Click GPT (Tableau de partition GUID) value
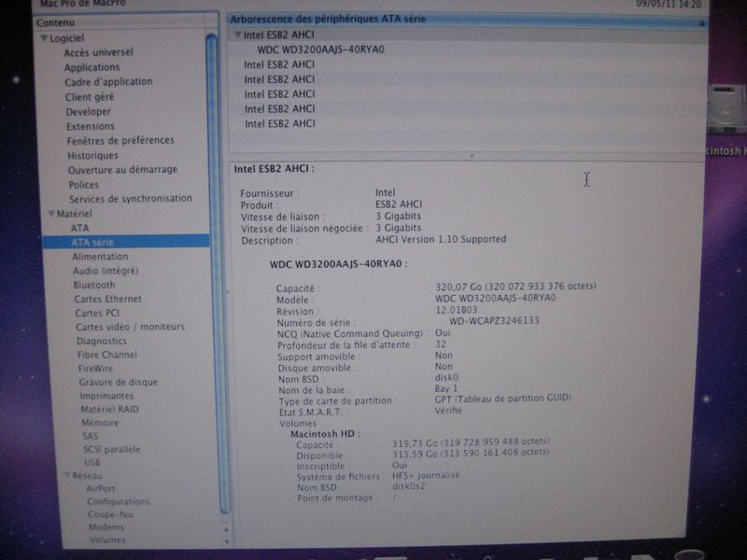Viewport: 747px width, 560px height. 502,399
